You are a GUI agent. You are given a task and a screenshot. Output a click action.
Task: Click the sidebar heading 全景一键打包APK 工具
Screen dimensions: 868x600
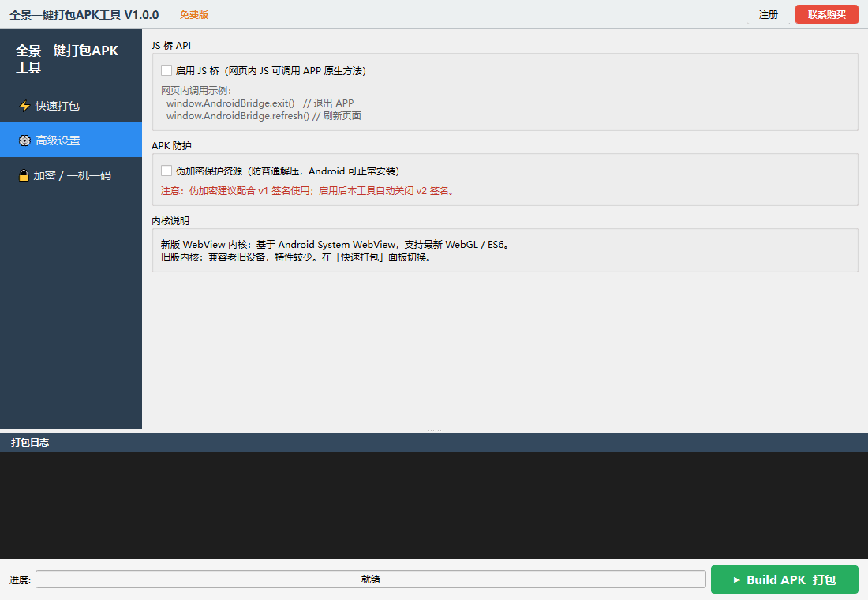point(67,58)
